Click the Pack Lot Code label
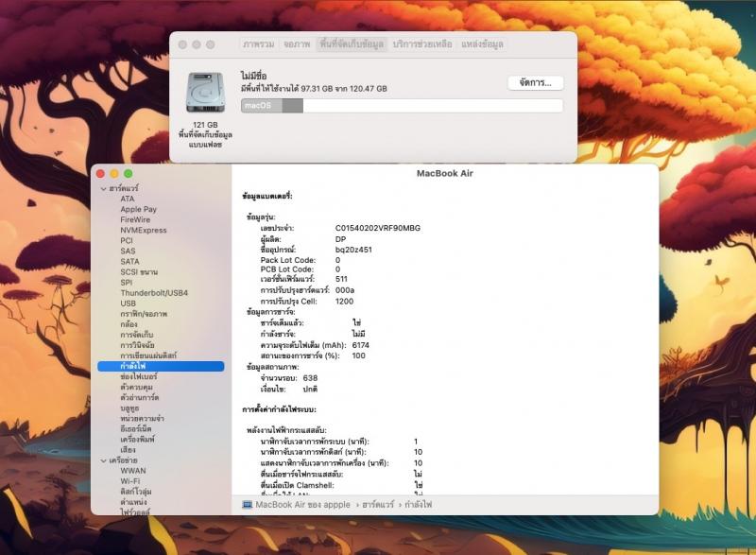 288,260
